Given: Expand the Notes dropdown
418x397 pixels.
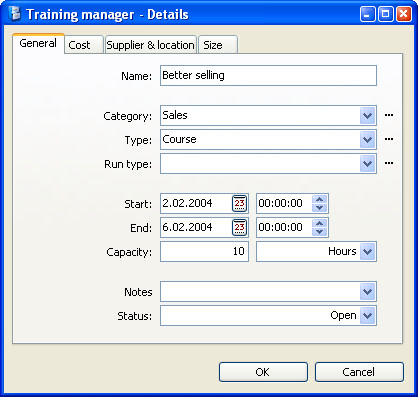Looking at the screenshot, I should 367,292.
